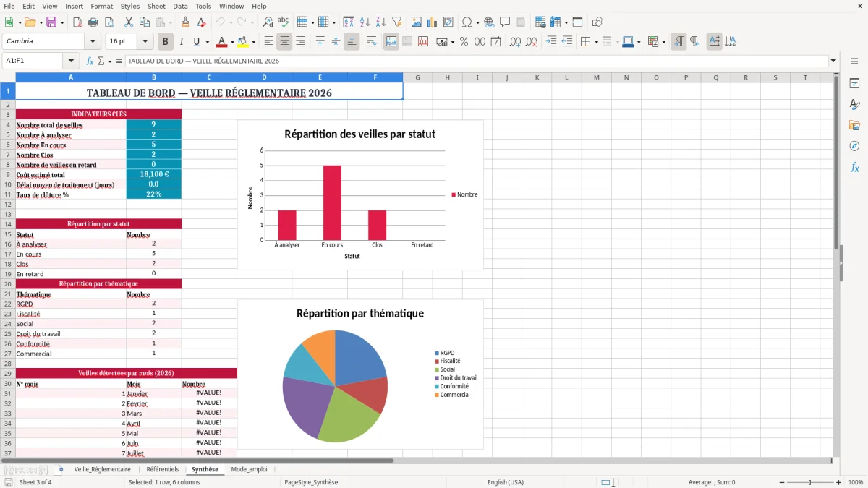Toggle Align Bottom vertical alignment
This screenshot has height=488, width=868.
tap(352, 41)
